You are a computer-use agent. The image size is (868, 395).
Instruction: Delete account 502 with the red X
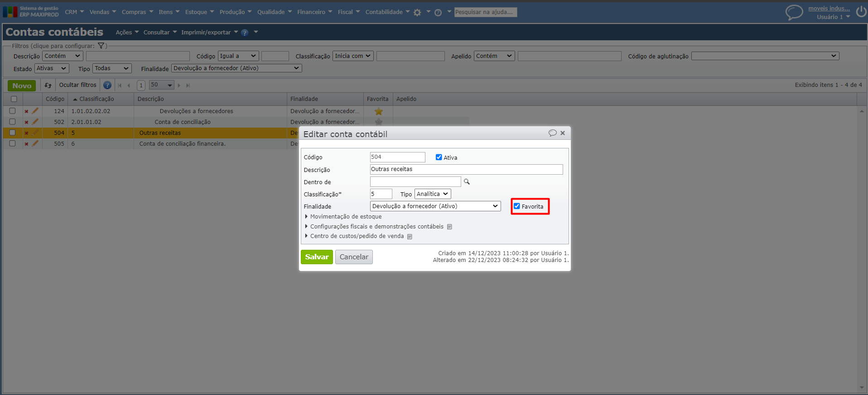26,122
